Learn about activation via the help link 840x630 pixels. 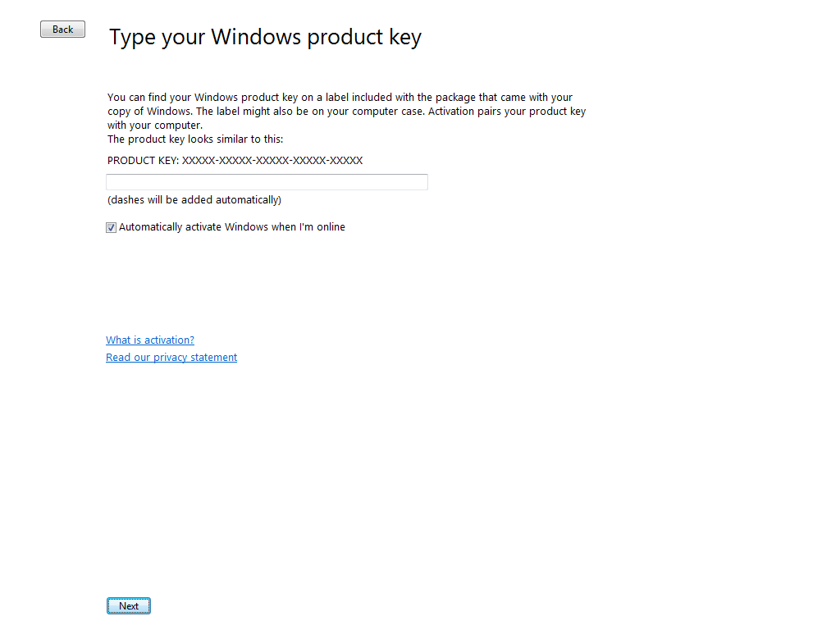(150, 340)
